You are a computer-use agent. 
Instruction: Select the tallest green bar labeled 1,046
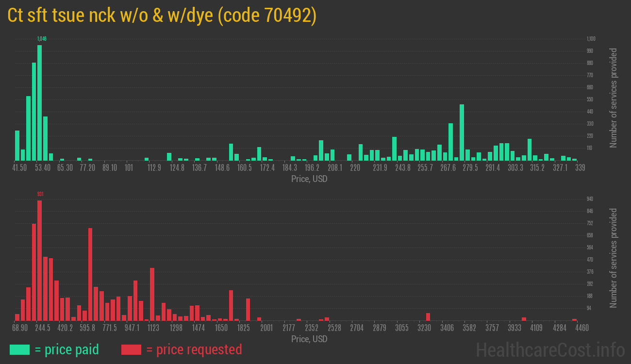click(40, 103)
